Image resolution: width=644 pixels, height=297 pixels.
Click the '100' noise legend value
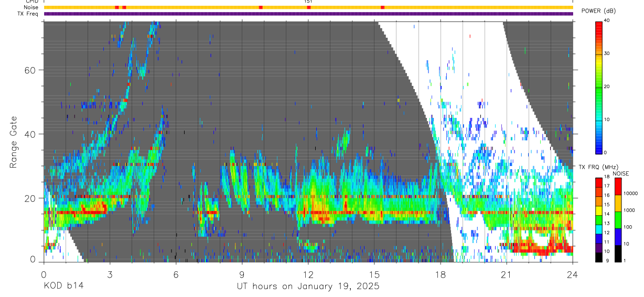[628, 227]
